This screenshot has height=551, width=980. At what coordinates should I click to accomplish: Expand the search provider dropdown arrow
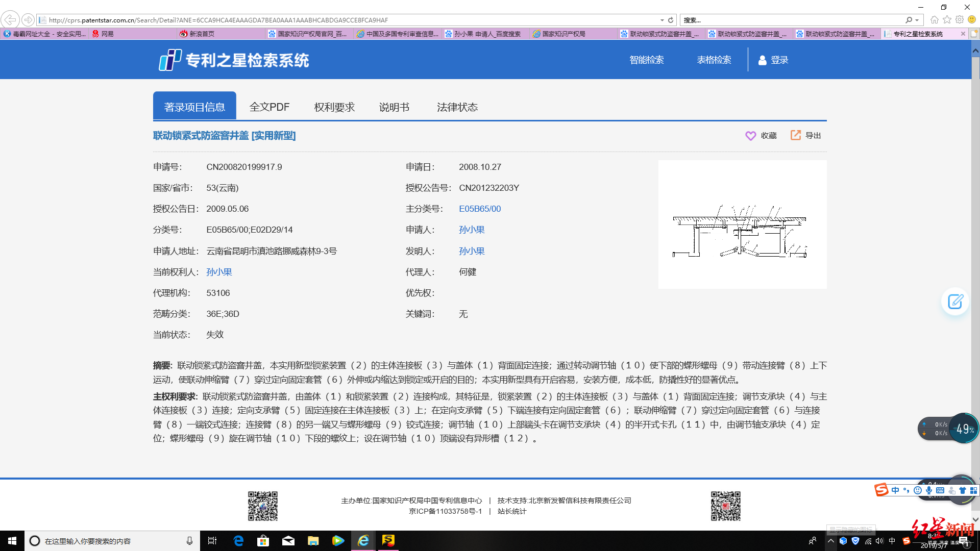(x=917, y=20)
